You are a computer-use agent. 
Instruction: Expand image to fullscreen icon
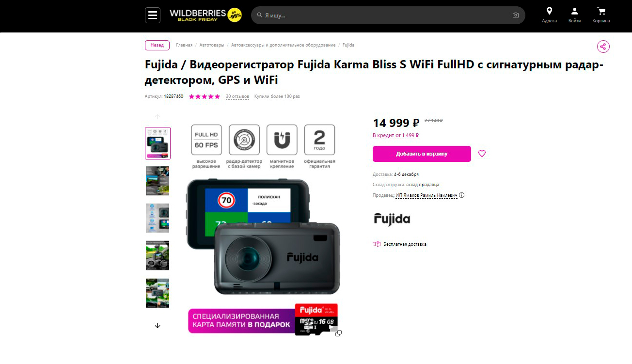[338, 333]
